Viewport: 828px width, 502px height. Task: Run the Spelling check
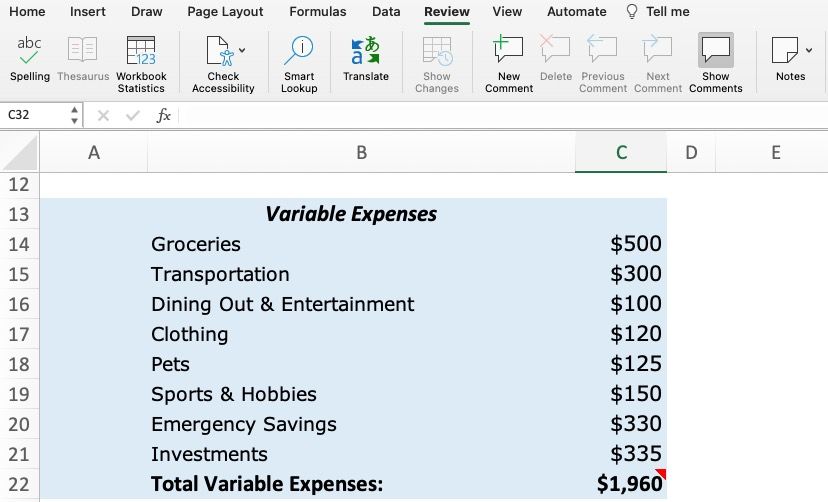(30, 58)
